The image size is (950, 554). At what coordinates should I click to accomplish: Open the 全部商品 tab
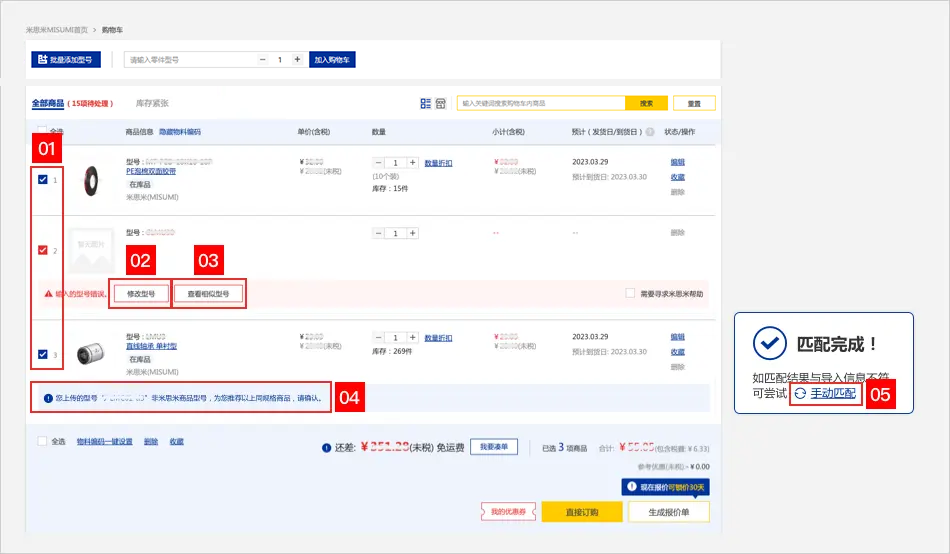point(47,103)
